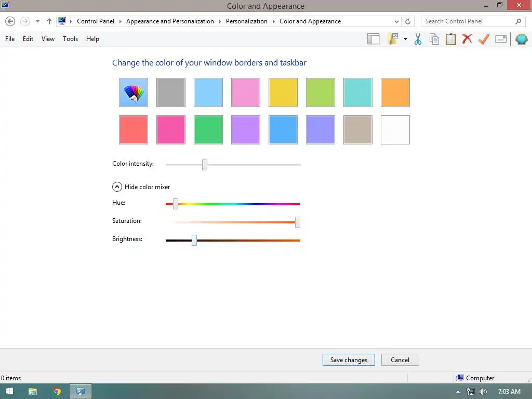This screenshot has width=532, height=399.
Task: Click the Cancel button
Action: pos(400,360)
